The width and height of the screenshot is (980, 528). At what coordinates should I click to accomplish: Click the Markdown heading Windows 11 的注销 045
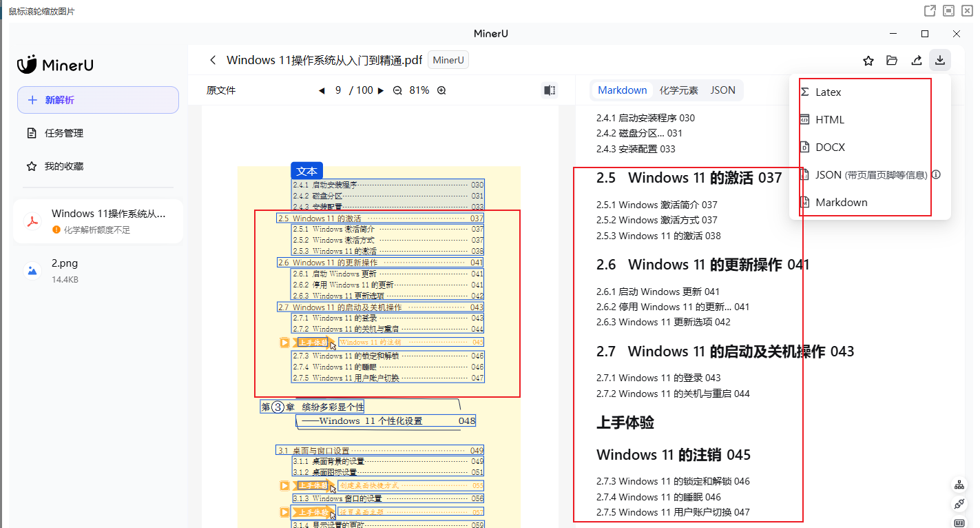click(674, 455)
